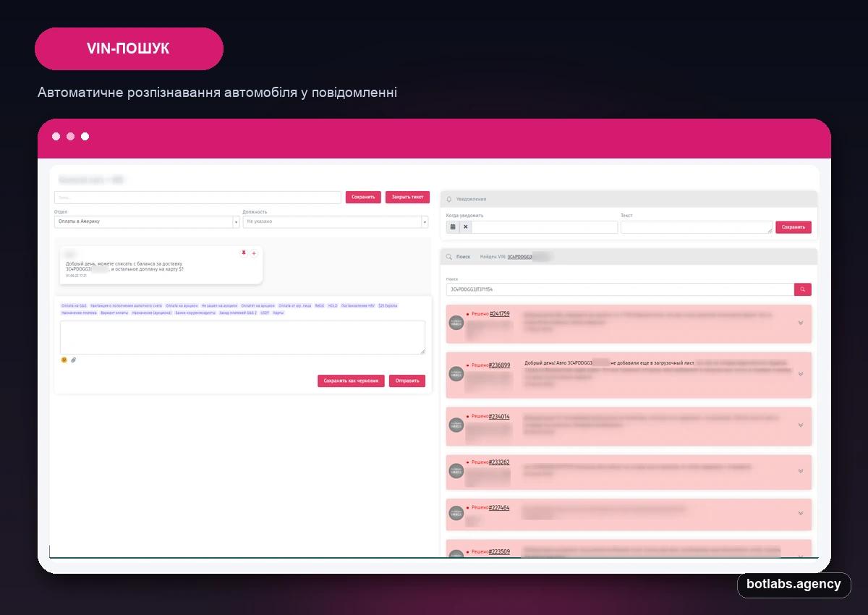Click into the reply message text area
This screenshot has height=615, width=868.
[x=242, y=337]
